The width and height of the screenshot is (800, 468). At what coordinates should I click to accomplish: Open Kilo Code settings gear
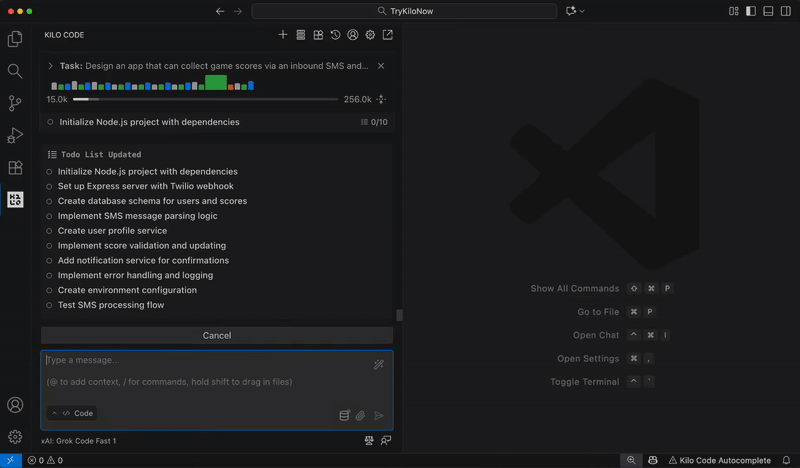(370, 35)
